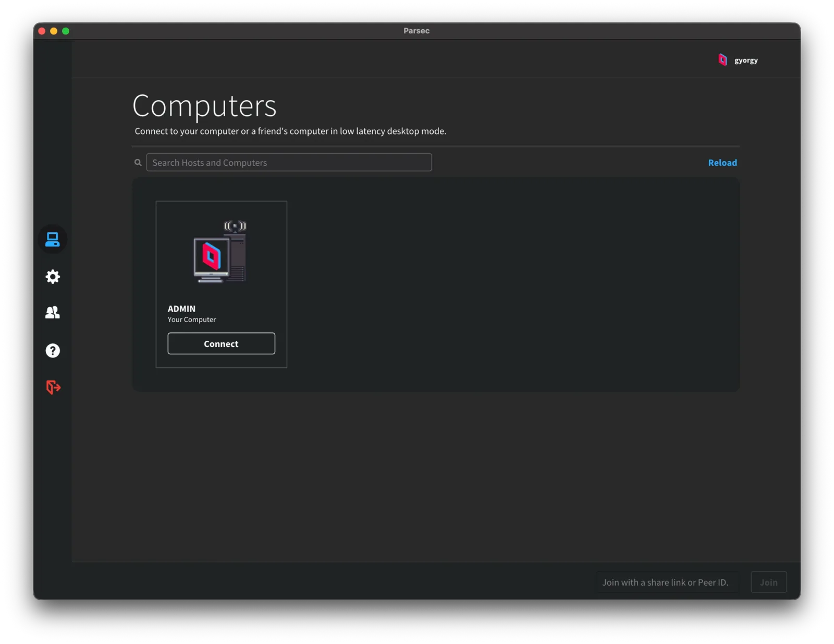Viewport: 834px width, 644px height.
Task: Maximize the Parsec window
Action: point(66,31)
